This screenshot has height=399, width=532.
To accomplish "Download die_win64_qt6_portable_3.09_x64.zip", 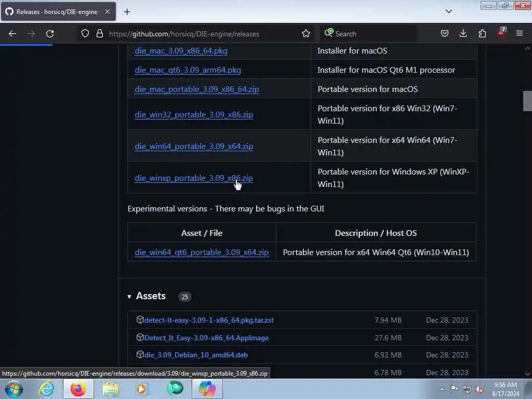I will (202, 252).
